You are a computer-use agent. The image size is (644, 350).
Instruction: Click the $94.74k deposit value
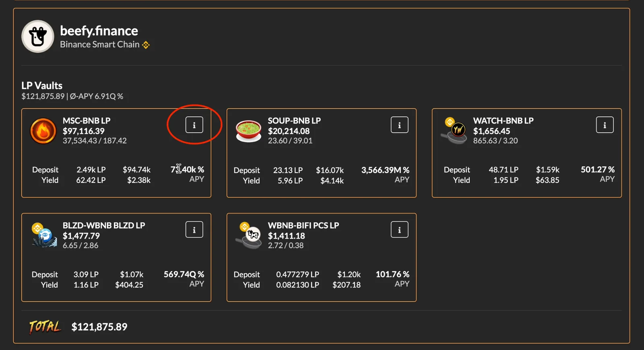(136, 170)
